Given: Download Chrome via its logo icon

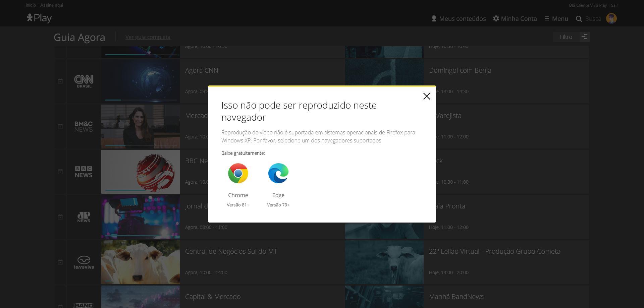Looking at the screenshot, I should [x=238, y=173].
